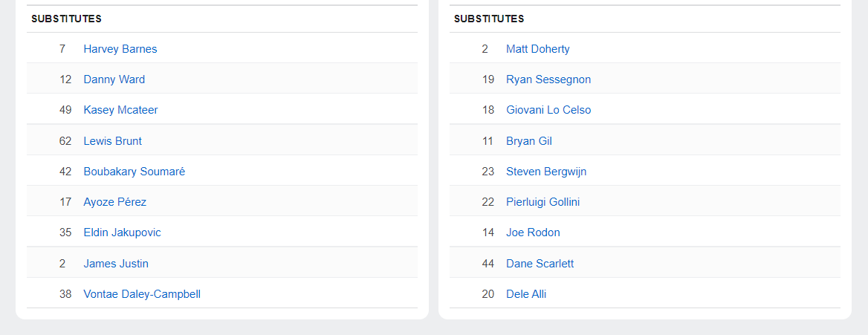
Task: Click left team's Substitutes heading
Action: coord(66,19)
